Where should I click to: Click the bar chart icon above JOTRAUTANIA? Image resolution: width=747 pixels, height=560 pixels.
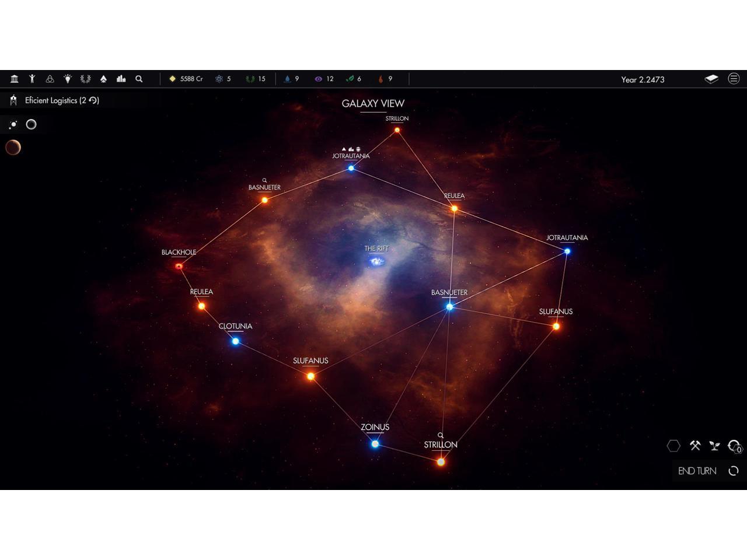tap(351, 149)
